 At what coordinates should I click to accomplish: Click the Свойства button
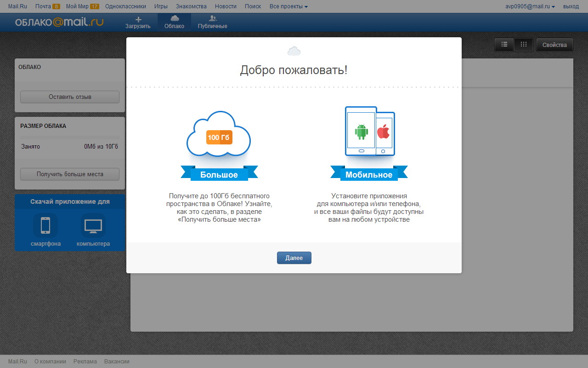(x=554, y=45)
